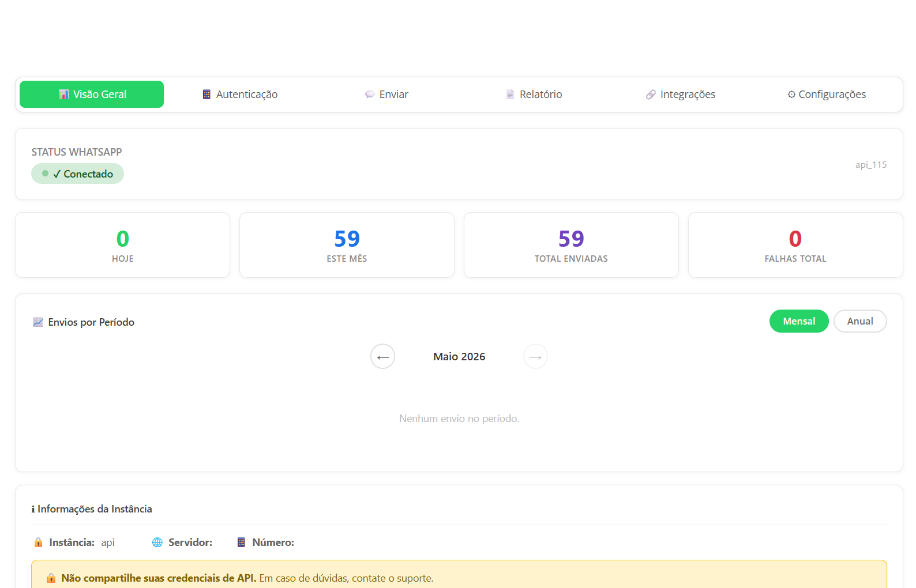This screenshot has width=916, height=588.
Task: Click the Maio 2026 period label
Action: click(x=459, y=357)
